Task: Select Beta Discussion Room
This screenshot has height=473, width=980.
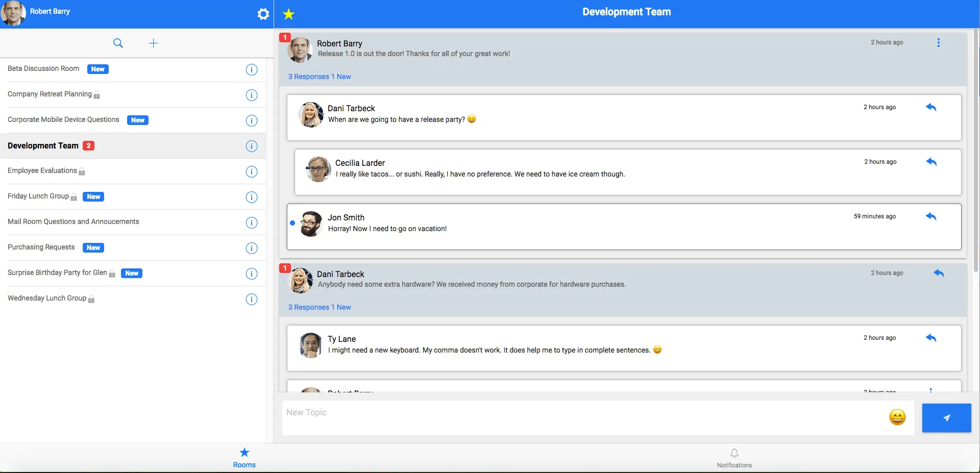Action: [133, 69]
